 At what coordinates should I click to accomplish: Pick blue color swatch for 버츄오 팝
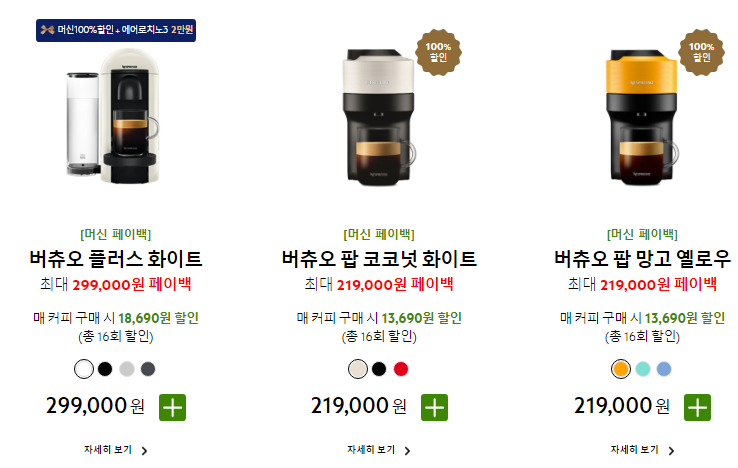[664, 369]
